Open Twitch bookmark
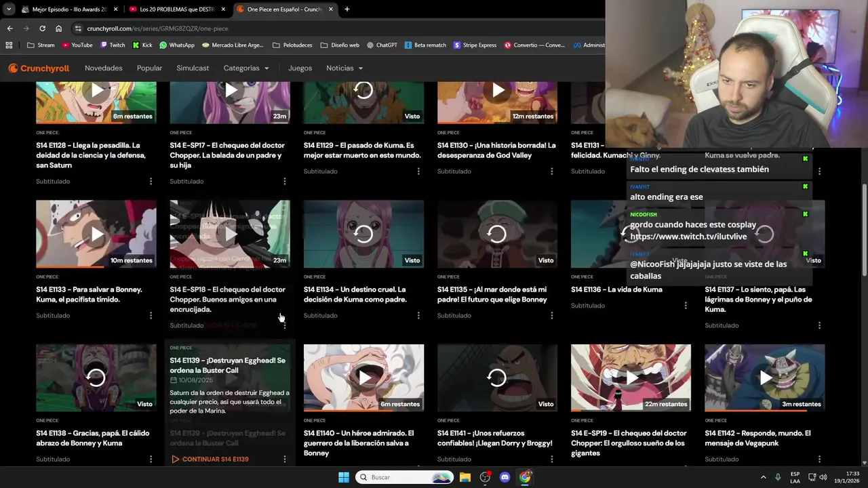Image resolution: width=868 pixels, height=488 pixels. pos(113,45)
